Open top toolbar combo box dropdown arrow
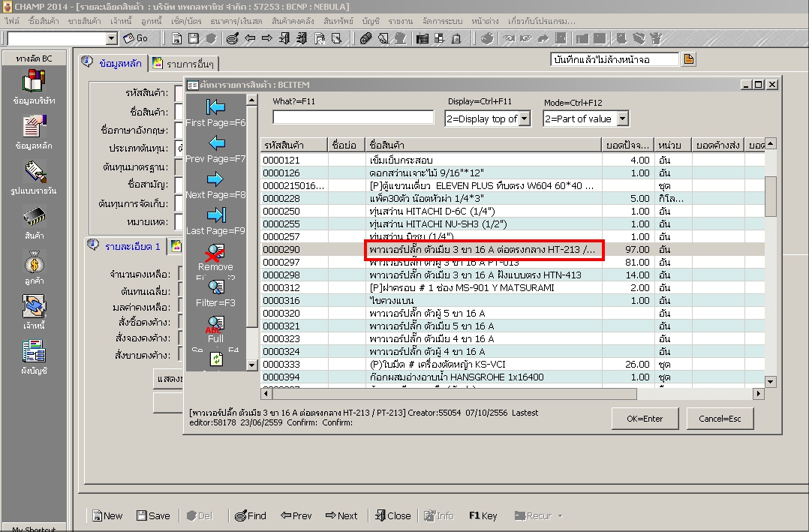Screen dimensions: 809x532 [111, 39]
